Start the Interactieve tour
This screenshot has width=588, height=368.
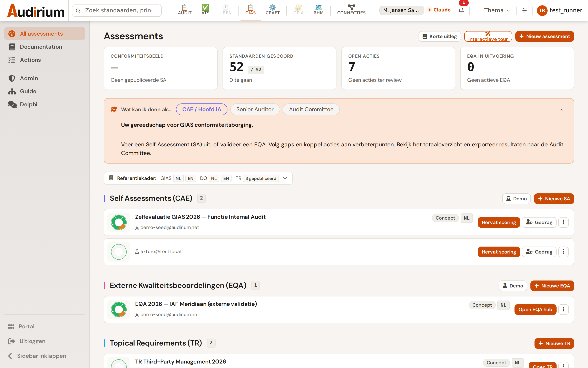click(x=488, y=37)
